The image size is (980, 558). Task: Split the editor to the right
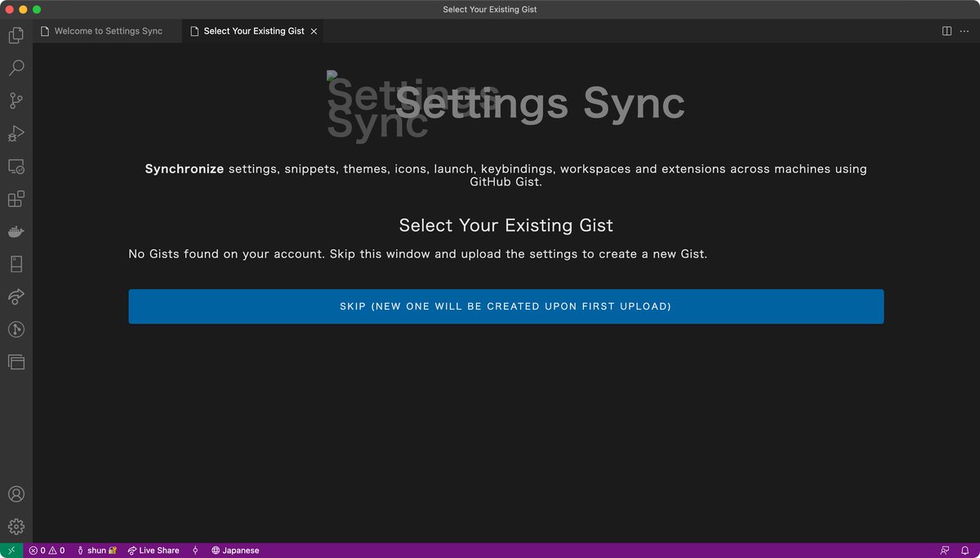pyautogui.click(x=947, y=31)
